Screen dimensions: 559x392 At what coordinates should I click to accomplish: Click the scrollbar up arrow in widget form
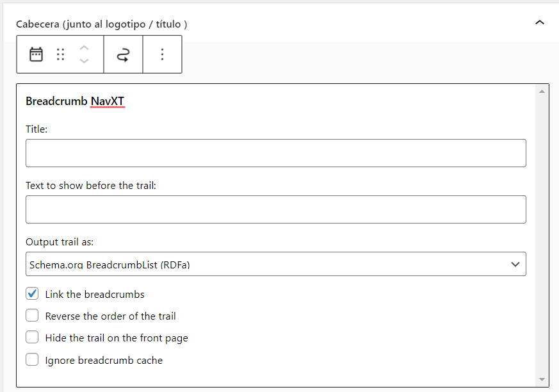tap(542, 92)
